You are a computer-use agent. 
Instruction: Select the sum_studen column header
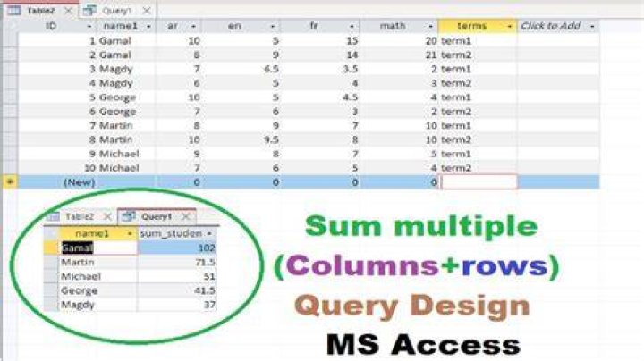click(x=177, y=233)
